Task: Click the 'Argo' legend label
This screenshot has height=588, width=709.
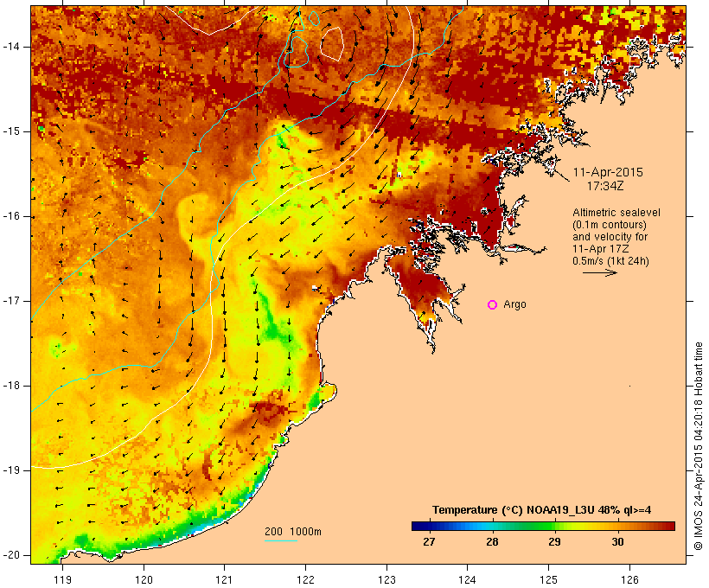Action: click(514, 304)
